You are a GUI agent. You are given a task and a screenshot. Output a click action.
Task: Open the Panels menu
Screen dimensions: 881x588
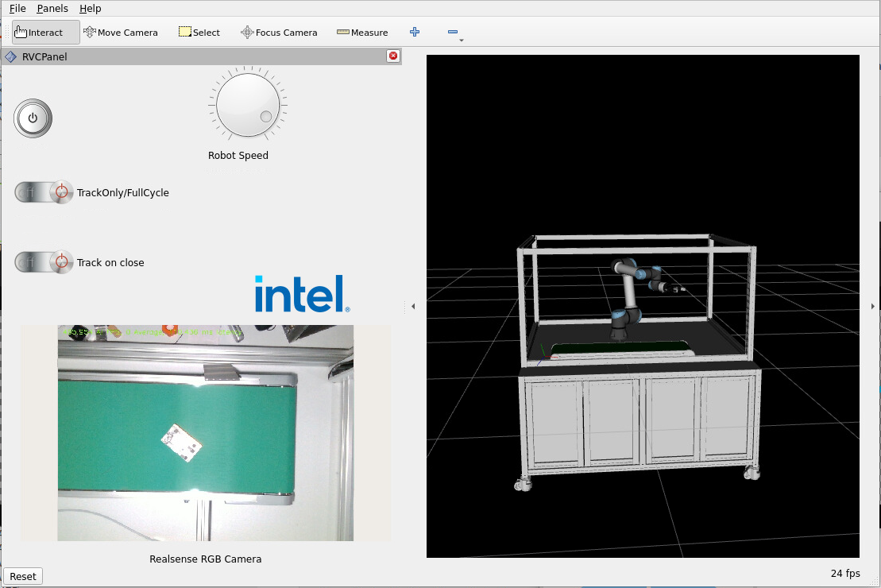point(52,9)
